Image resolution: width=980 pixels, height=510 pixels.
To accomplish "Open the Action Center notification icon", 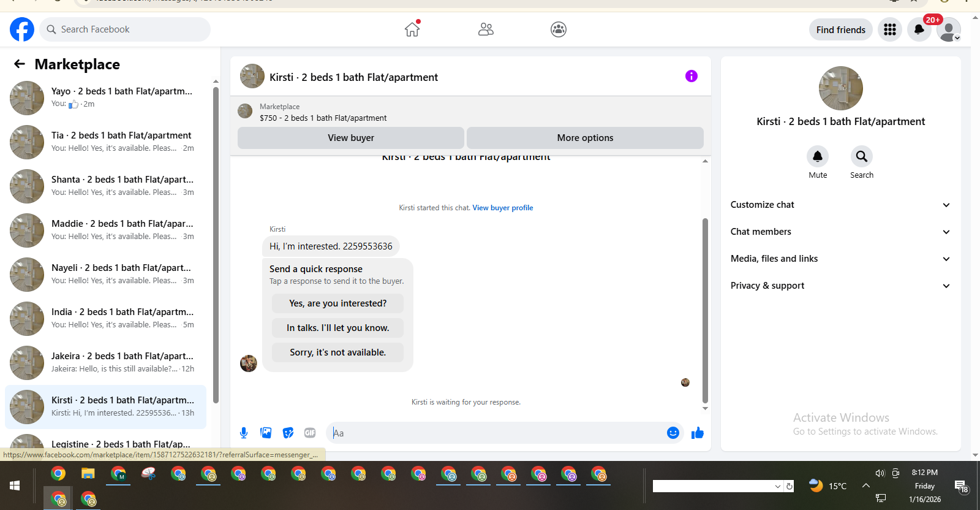I will 961,487.
